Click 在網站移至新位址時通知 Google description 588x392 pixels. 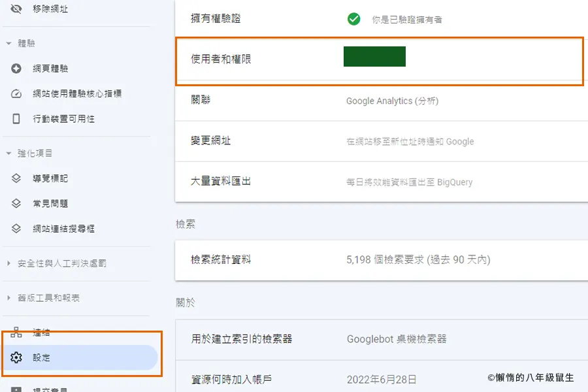[x=410, y=141]
